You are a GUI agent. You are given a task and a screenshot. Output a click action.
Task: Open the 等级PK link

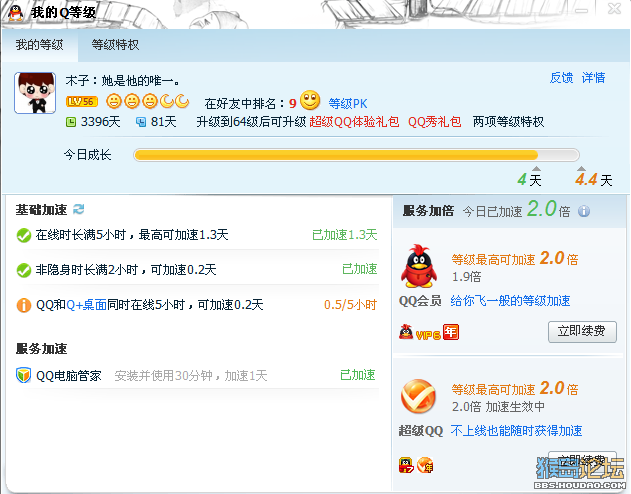(348, 104)
